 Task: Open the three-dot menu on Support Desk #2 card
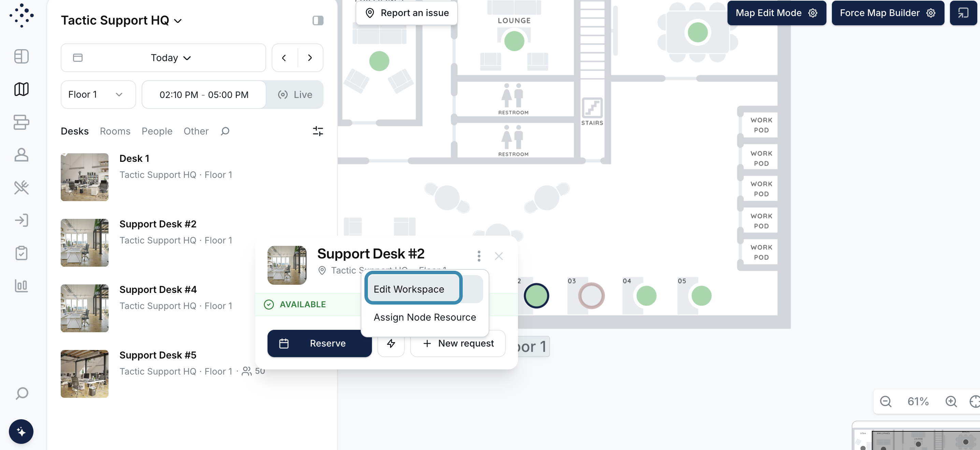(x=479, y=256)
